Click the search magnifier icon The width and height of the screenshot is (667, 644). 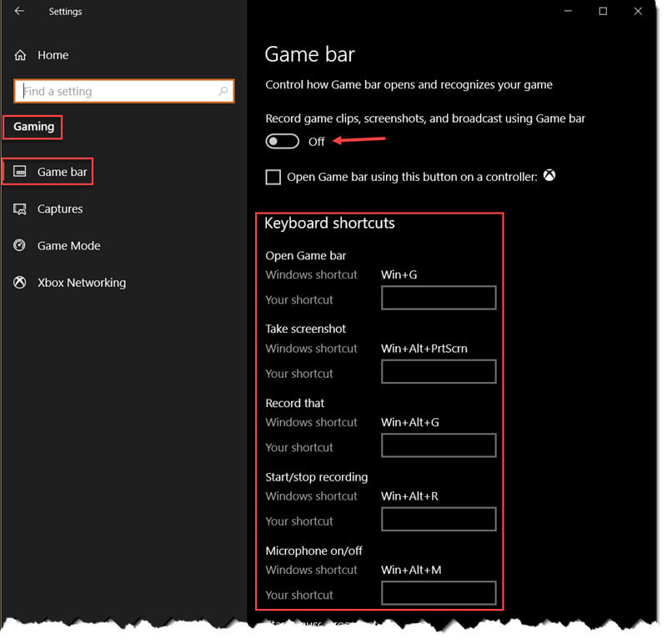(223, 91)
